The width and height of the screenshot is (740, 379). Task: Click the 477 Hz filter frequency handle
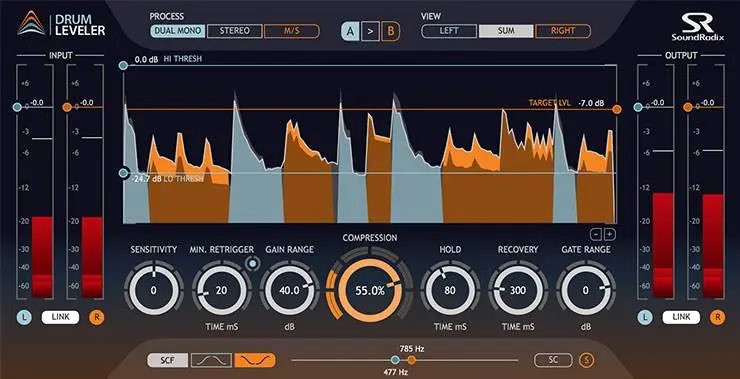(395, 361)
